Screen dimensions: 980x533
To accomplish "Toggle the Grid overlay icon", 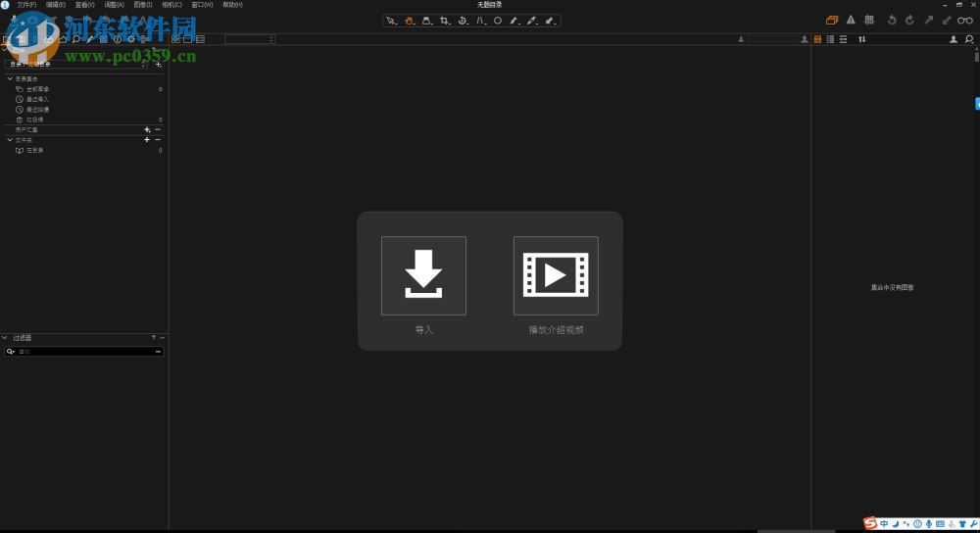I will pos(868,20).
